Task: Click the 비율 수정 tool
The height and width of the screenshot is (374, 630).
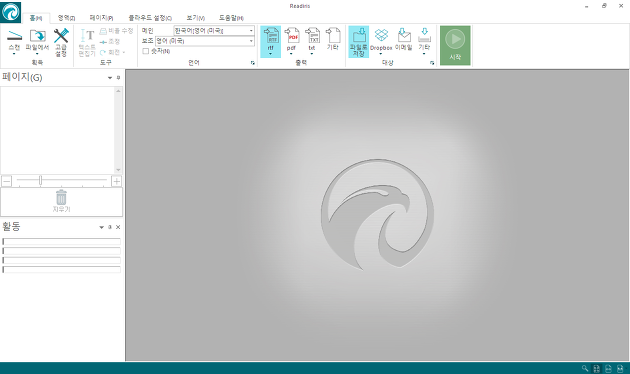Action: 116,31
